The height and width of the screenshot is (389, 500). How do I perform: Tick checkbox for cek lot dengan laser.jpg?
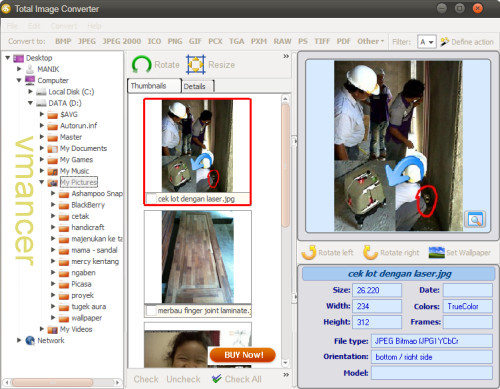(x=151, y=199)
